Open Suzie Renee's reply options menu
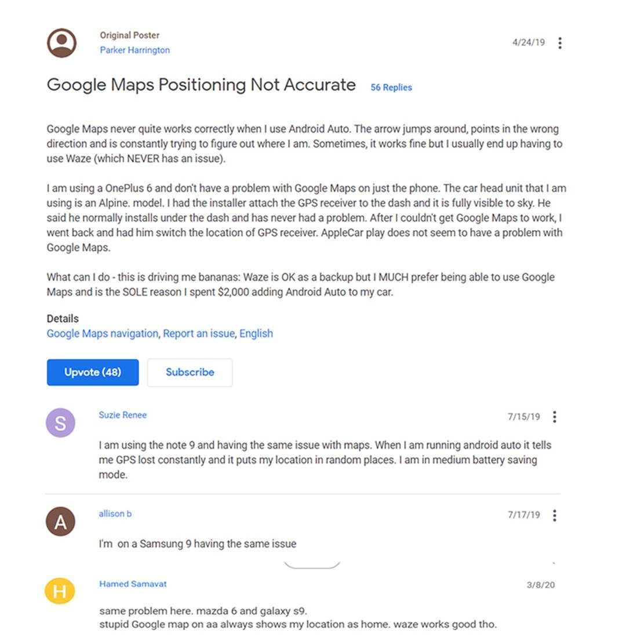The image size is (644, 644). (554, 416)
